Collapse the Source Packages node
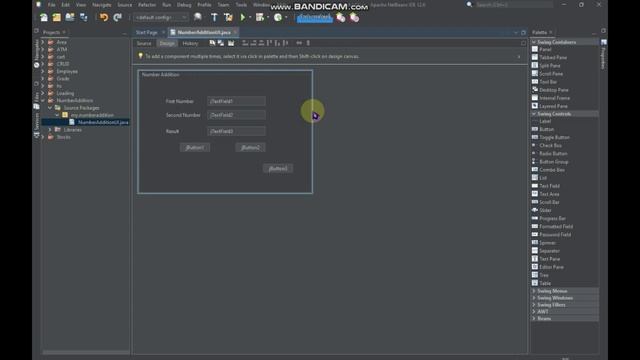640x360 pixels. (50, 108)
